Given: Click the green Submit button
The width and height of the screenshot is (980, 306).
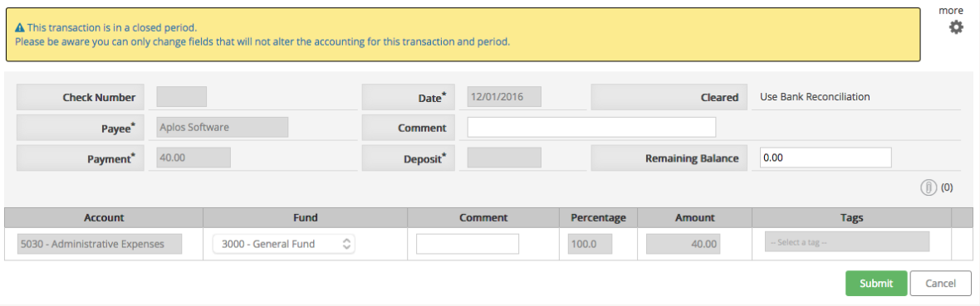Looking at the screenshot, I should [x=876, y=283].
